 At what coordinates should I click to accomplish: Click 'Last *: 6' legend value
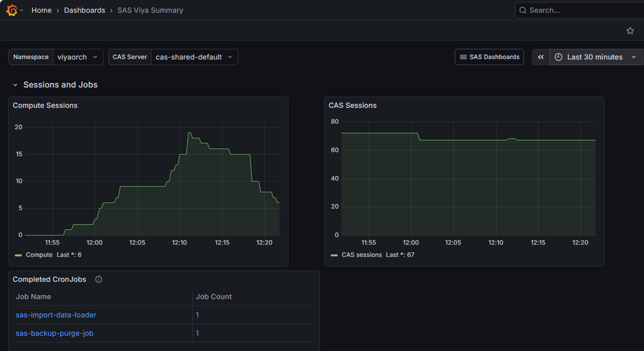[69, 255]
